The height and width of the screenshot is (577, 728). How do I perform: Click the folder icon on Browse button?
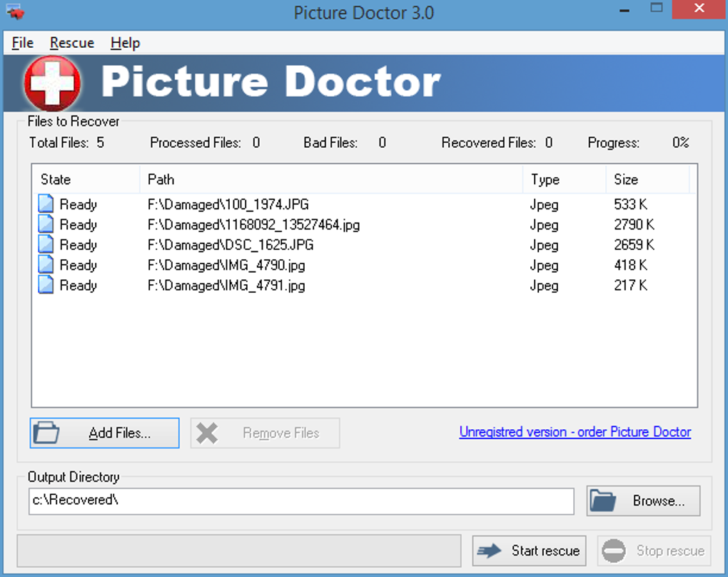603,501
